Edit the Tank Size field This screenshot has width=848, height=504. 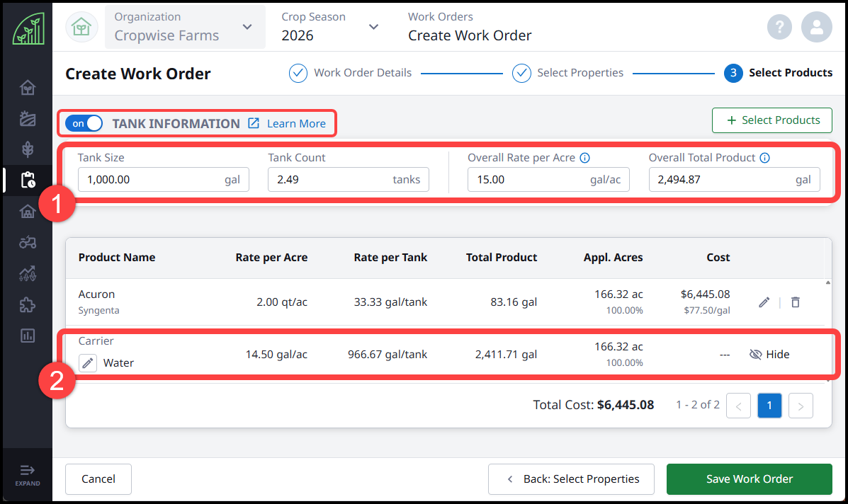point(164,179)
